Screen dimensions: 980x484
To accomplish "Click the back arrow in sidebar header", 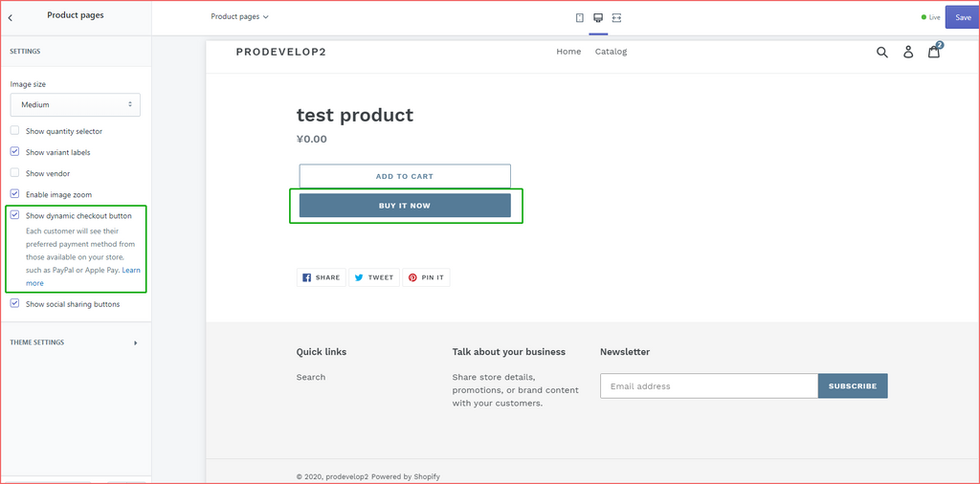I will click(11, 16).
